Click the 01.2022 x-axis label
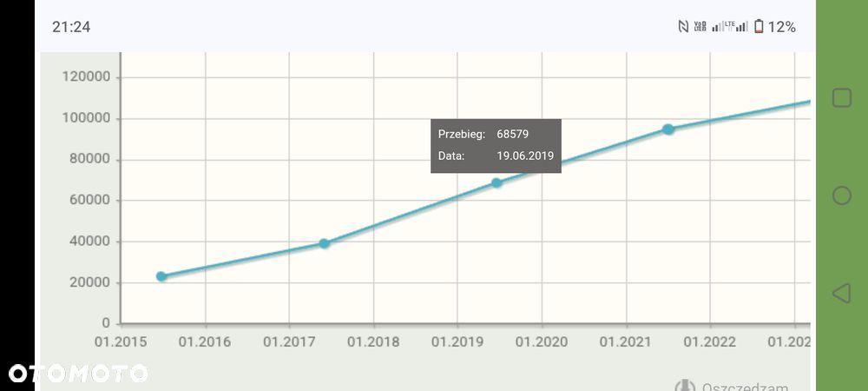 (x=710, y=341)
